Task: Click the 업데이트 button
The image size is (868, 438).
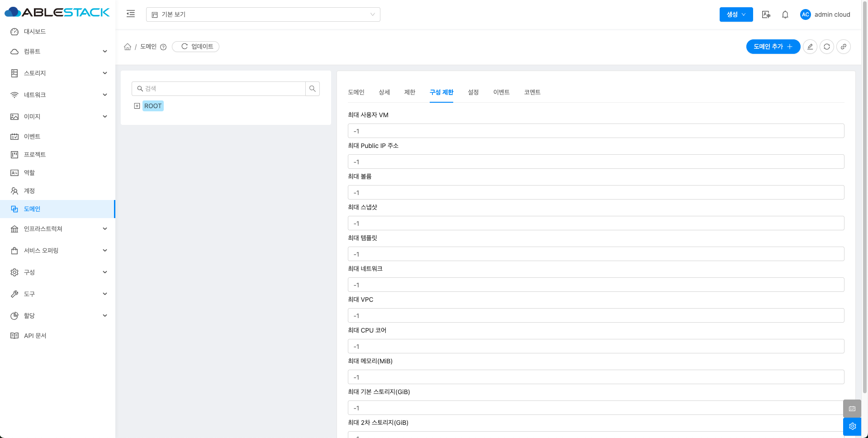Action: coord(196,47)
